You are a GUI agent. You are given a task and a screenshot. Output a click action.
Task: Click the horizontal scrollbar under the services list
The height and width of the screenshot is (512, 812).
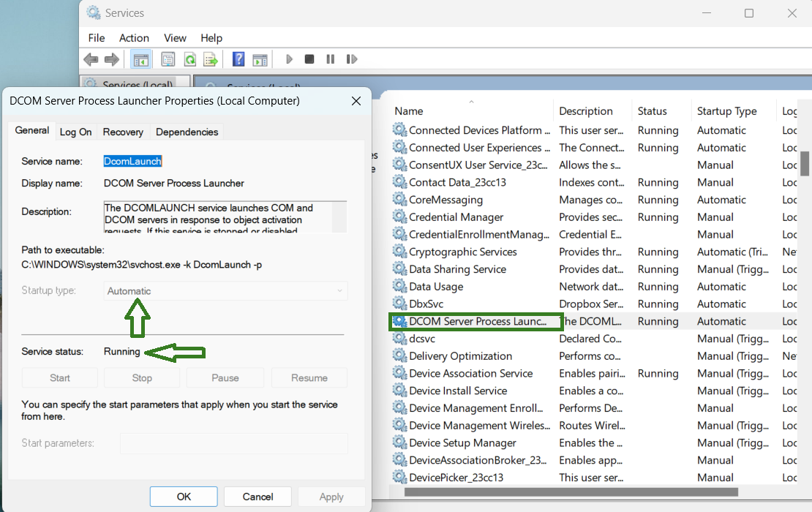click(x=563, y=492)
